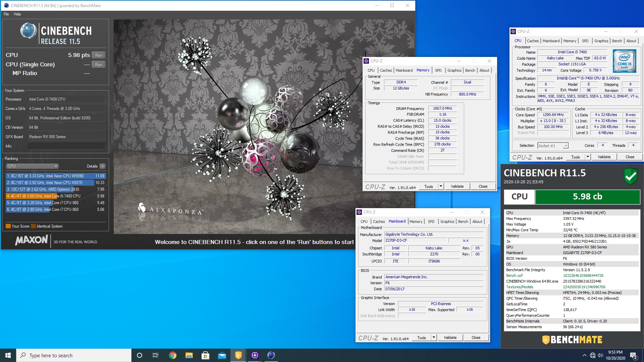Open the Action Center notifications
This screenshot has width=644, height=362.
[x=634, y=355]
